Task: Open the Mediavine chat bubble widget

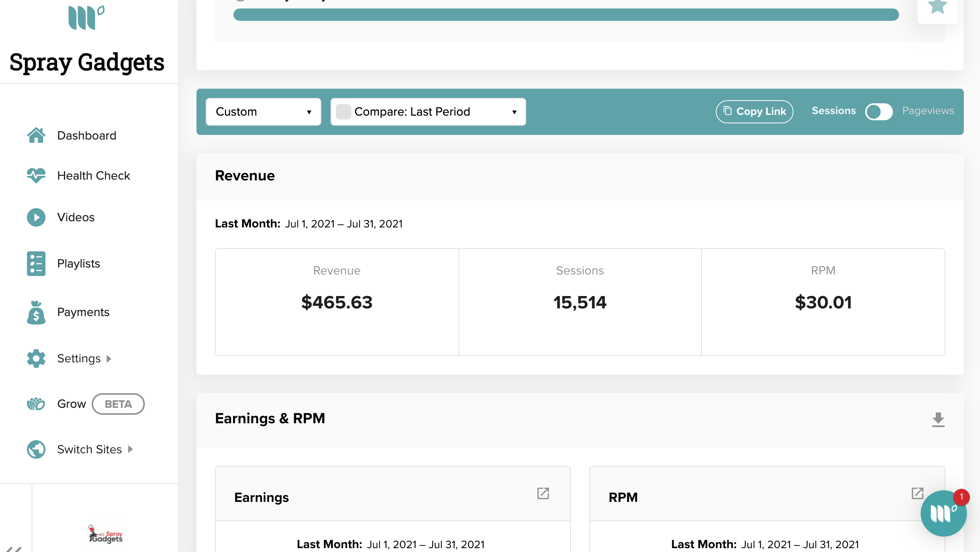Action: (943, 513)
